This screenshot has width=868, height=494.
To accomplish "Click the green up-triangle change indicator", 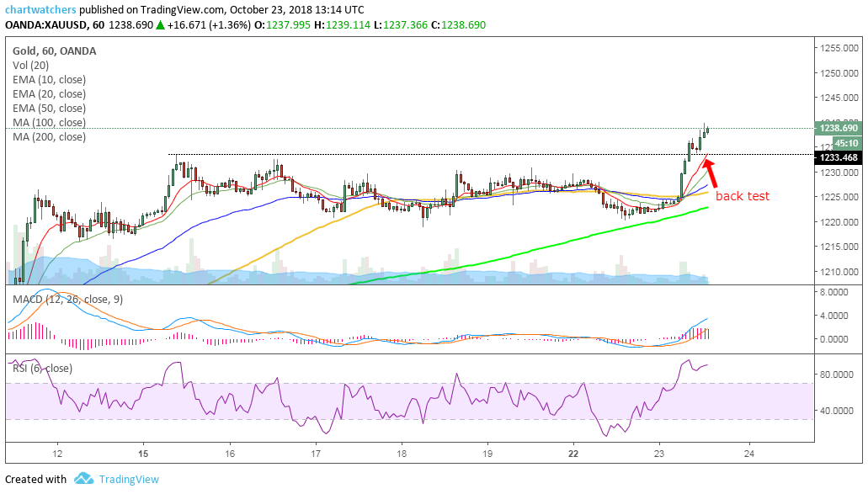I will click(160, 25).
